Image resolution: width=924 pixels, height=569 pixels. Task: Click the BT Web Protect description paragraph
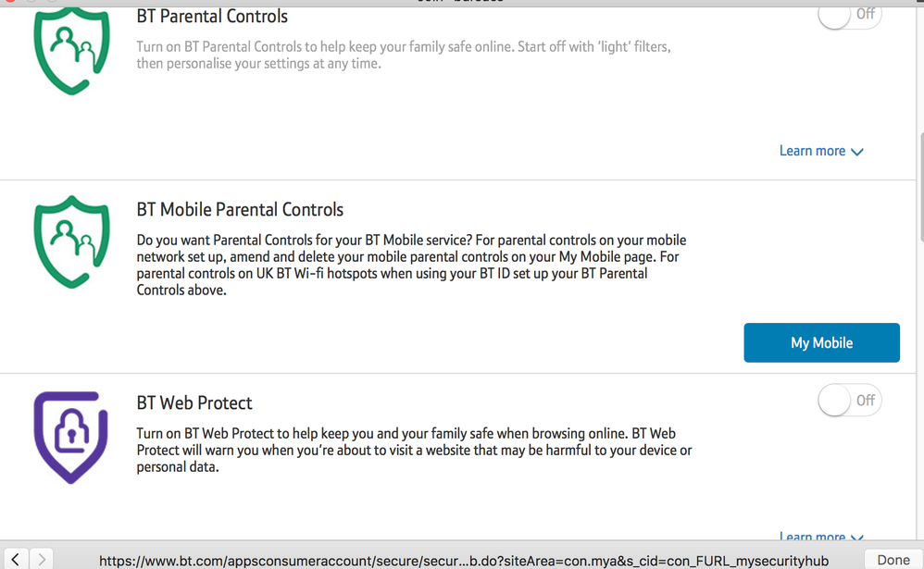pyautogui.click(x=414, y=450)
